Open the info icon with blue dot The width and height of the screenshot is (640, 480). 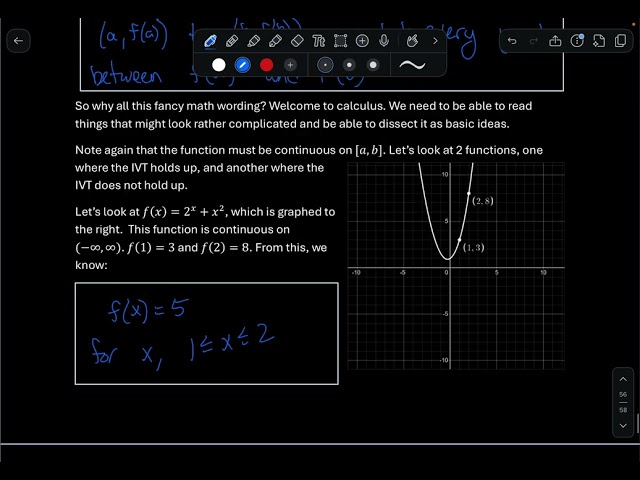[x=577, y=41]
